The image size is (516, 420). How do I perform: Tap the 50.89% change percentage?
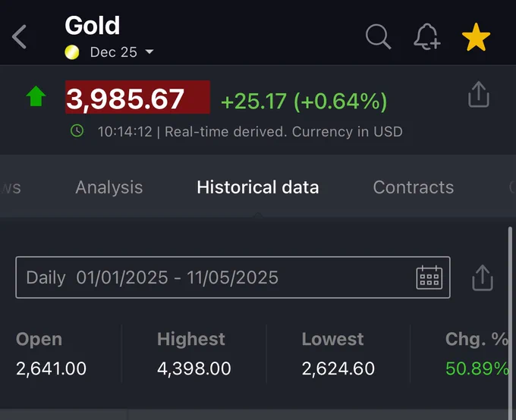(477, 369)
